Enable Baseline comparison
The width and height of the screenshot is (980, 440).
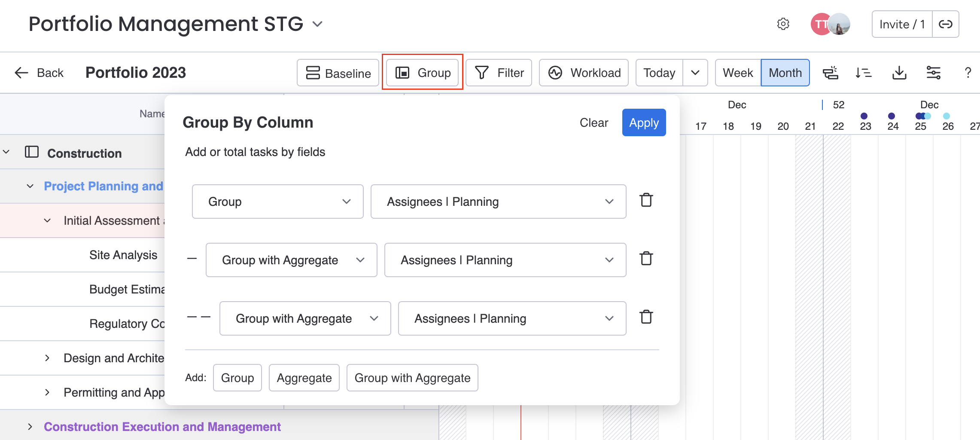[x=338, y=73]
